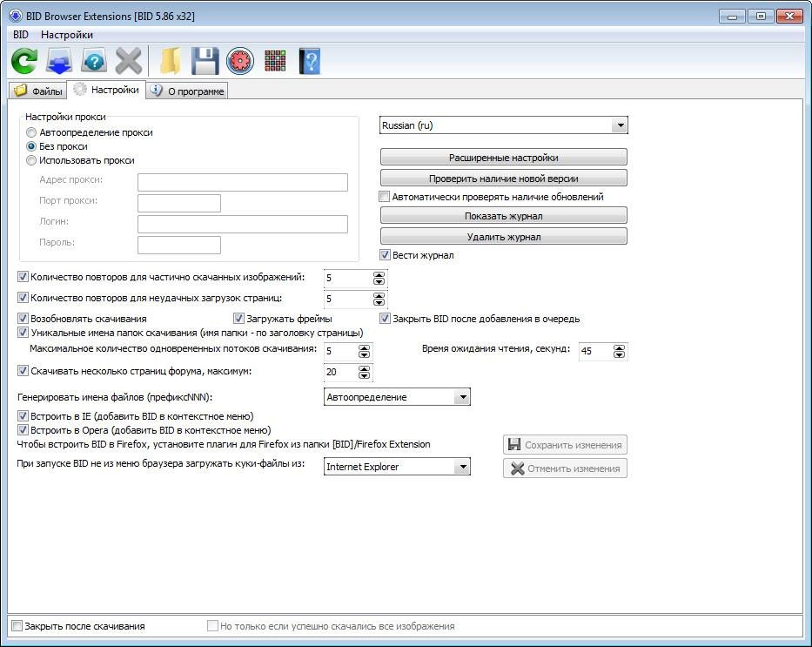Click the blue download arrow toolbar icon

(59, 61)
